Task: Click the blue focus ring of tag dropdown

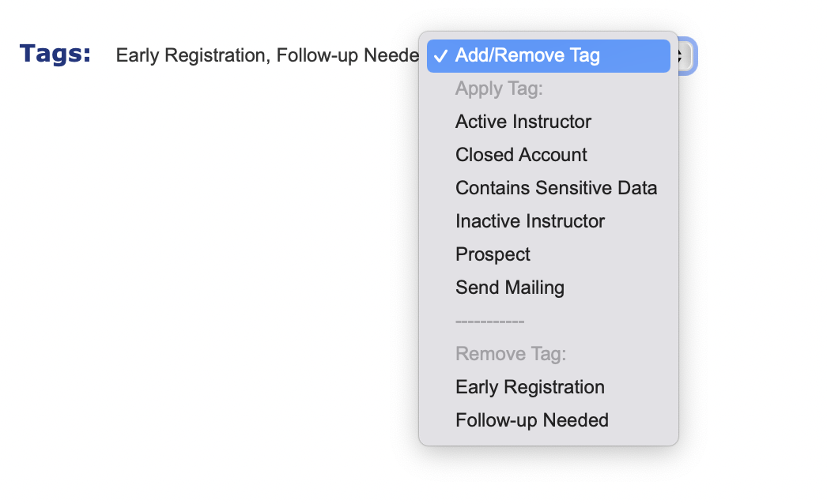Action: (x=694, y=56)
